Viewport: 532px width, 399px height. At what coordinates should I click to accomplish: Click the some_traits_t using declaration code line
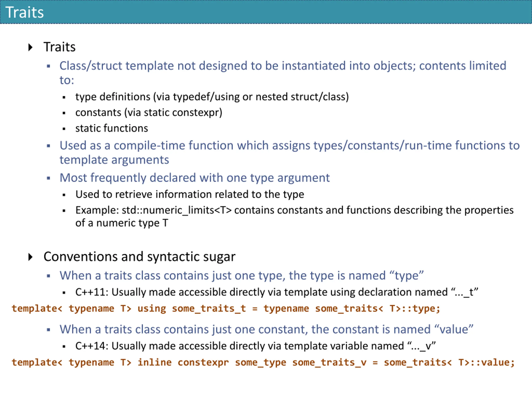(x=226, y=309)
